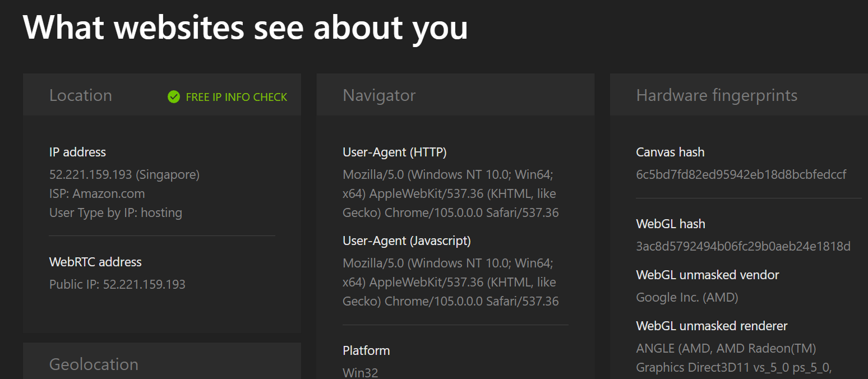Click 'User Type by IP: hosting' text
Image resolution: width=868 pixels, height=379 pixels.
tap(116, 212)
